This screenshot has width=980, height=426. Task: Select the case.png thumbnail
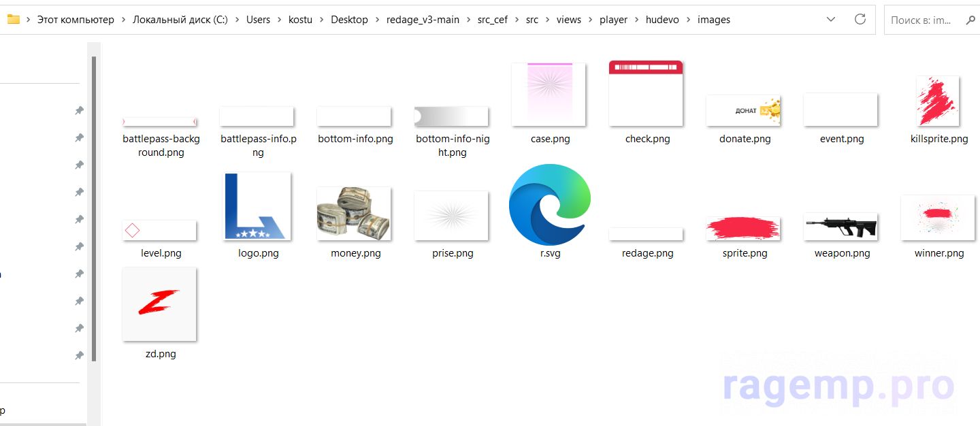click(549, 95)
